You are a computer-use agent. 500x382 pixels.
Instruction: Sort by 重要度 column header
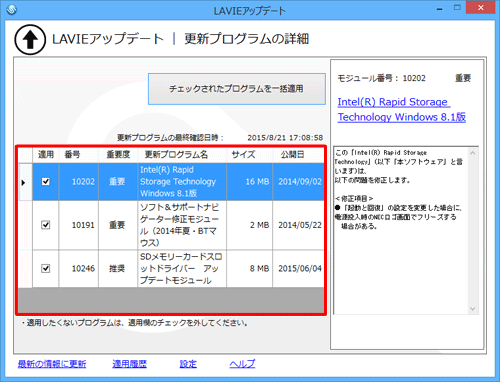(118, 155)
